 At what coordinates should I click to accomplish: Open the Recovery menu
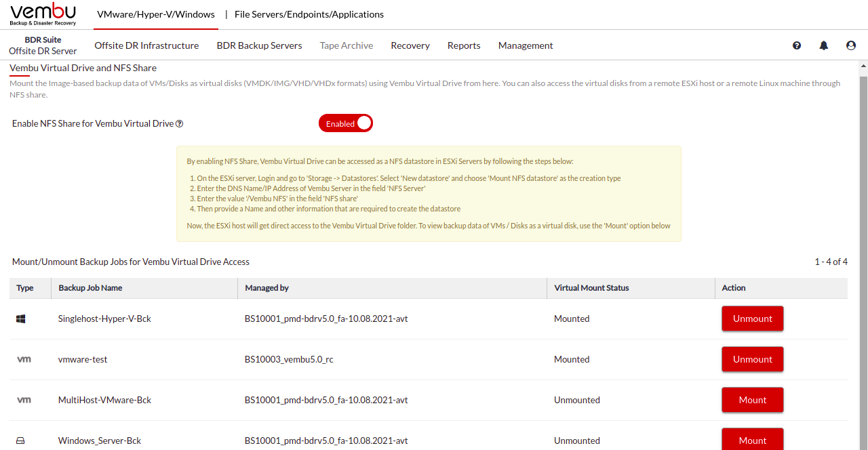click(x=410, y=45)
